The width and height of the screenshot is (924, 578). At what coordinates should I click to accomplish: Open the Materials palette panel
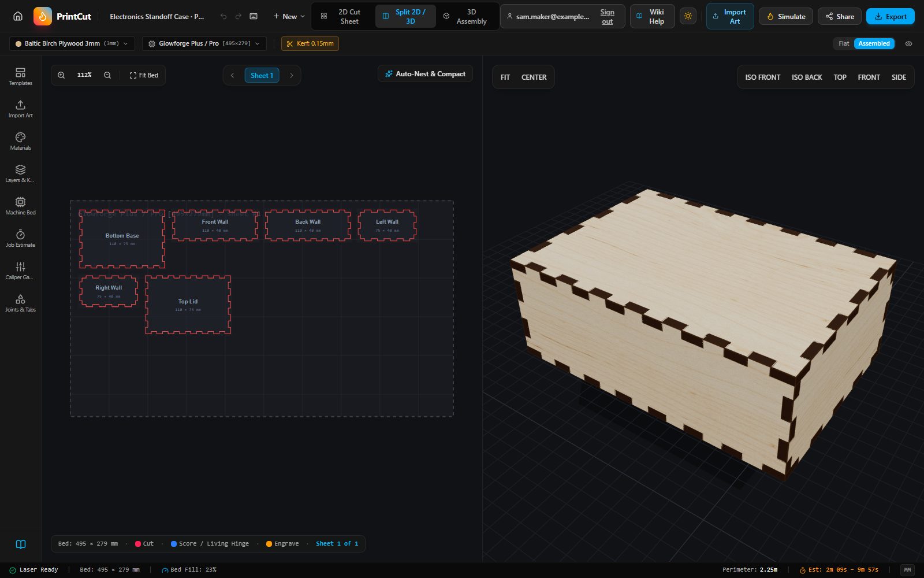coord(20,141)
